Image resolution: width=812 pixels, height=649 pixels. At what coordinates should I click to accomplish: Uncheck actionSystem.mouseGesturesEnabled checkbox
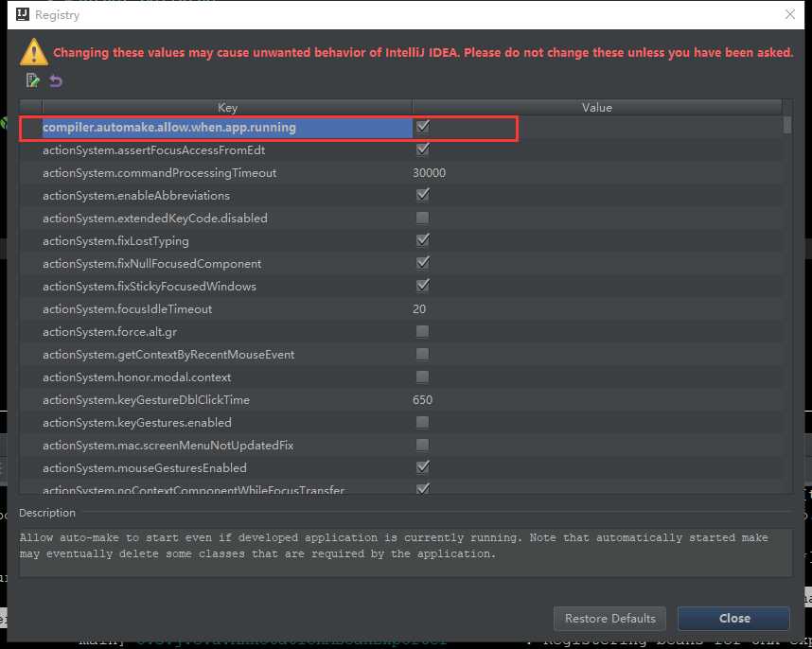(x=423, y=467)
